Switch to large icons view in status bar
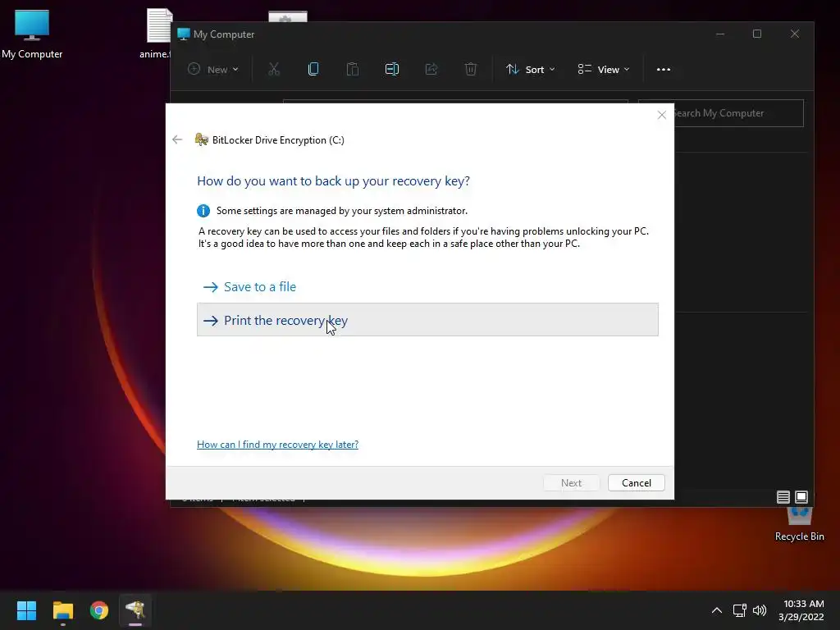The width and height of the screenshot is (840, 630). 801,497
